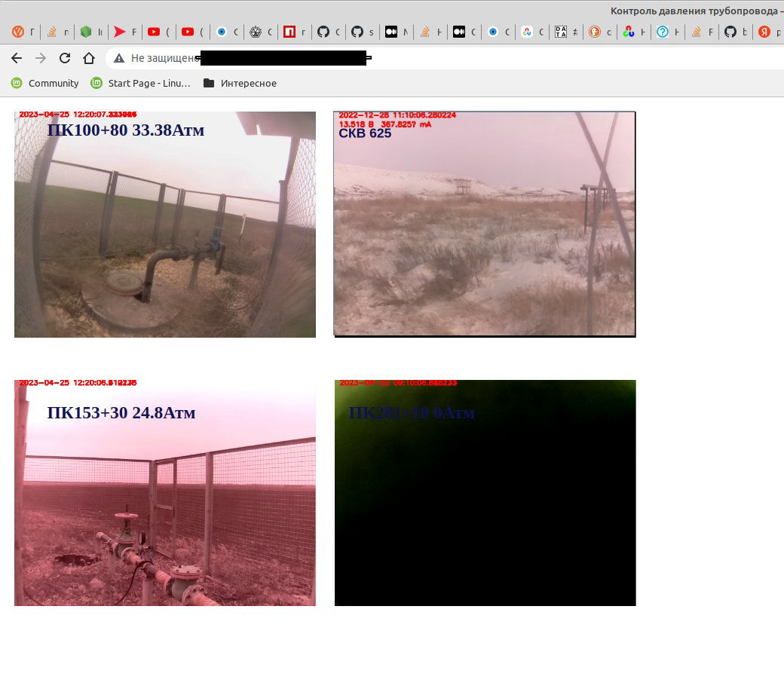
Task: Click the browser Forward arrow button
Action: point(41,58)
